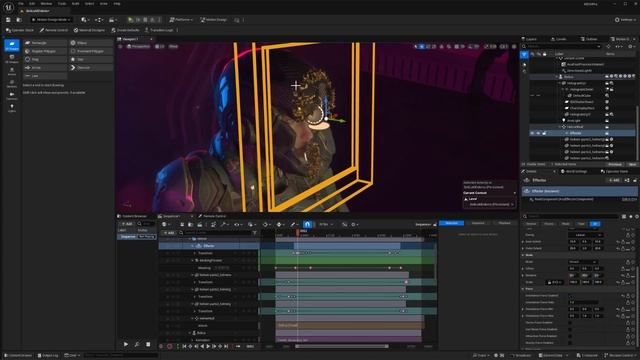Click the highlighted blue snapping icon in Sequencer toolbar
This screenshot has width=640, height=360.
point(307,224)
